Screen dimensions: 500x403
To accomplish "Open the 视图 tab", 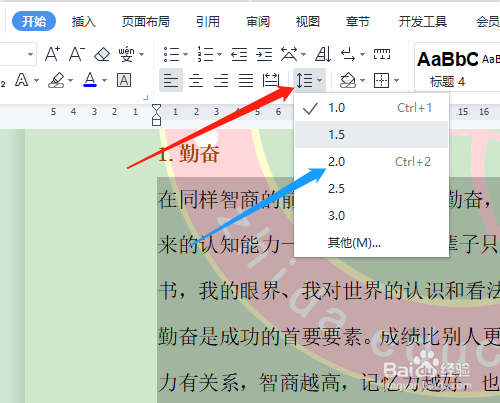I will coord(308,22).
